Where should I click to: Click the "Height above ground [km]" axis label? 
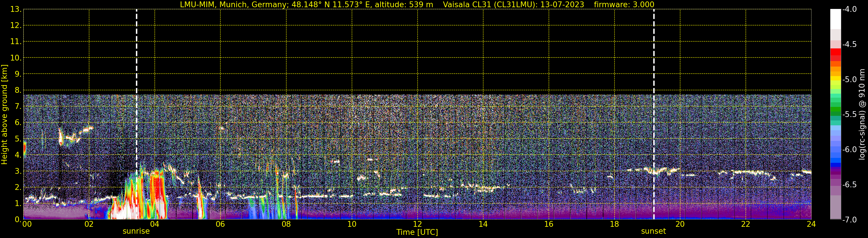click(x=4, y=115)
